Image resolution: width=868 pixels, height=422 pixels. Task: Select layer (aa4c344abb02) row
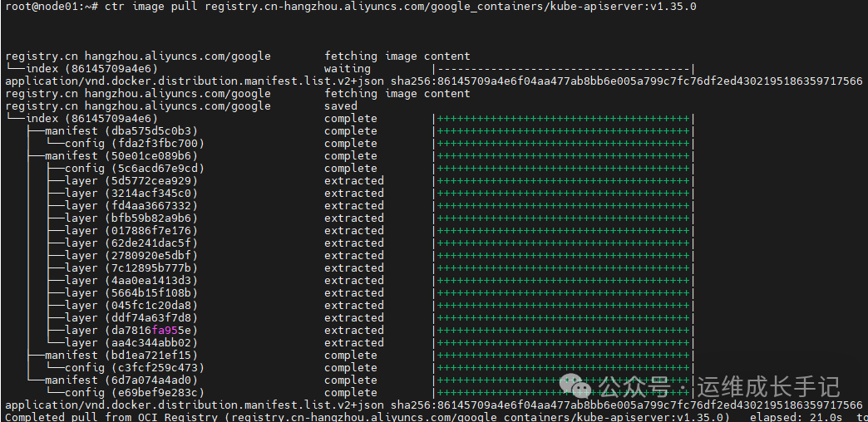(370, 342)
